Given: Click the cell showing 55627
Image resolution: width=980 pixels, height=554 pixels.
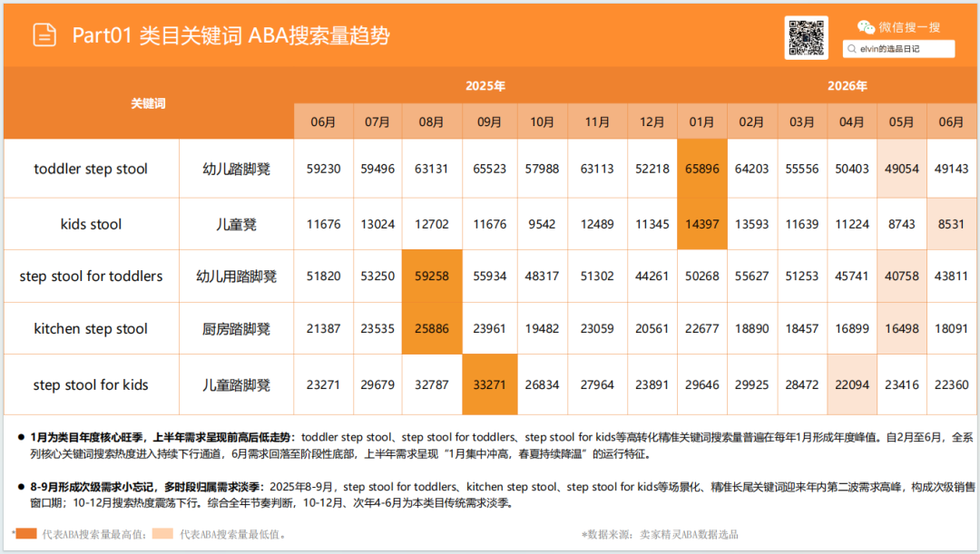Looking at the screenshot, I should pos(751,276).
